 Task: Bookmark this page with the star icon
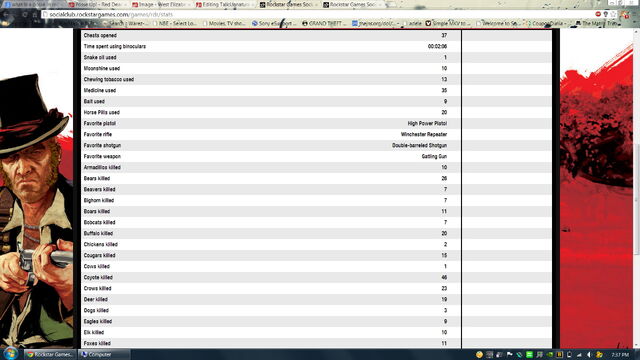coord(613,14)
